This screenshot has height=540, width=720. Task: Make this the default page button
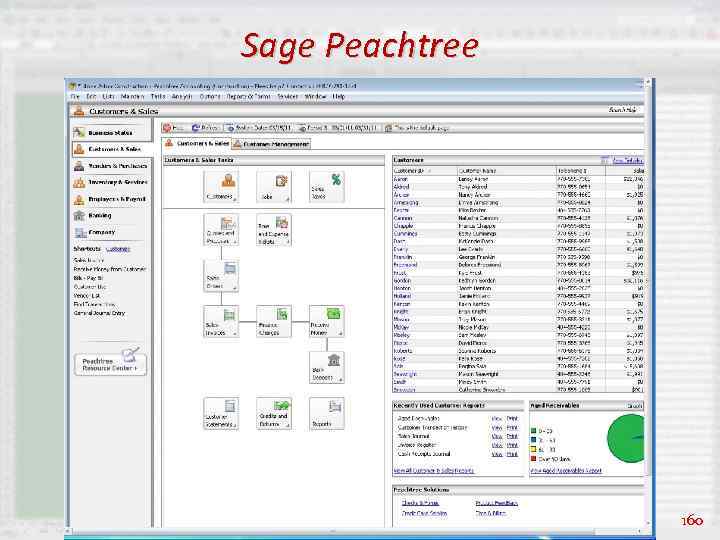point(417,128)
